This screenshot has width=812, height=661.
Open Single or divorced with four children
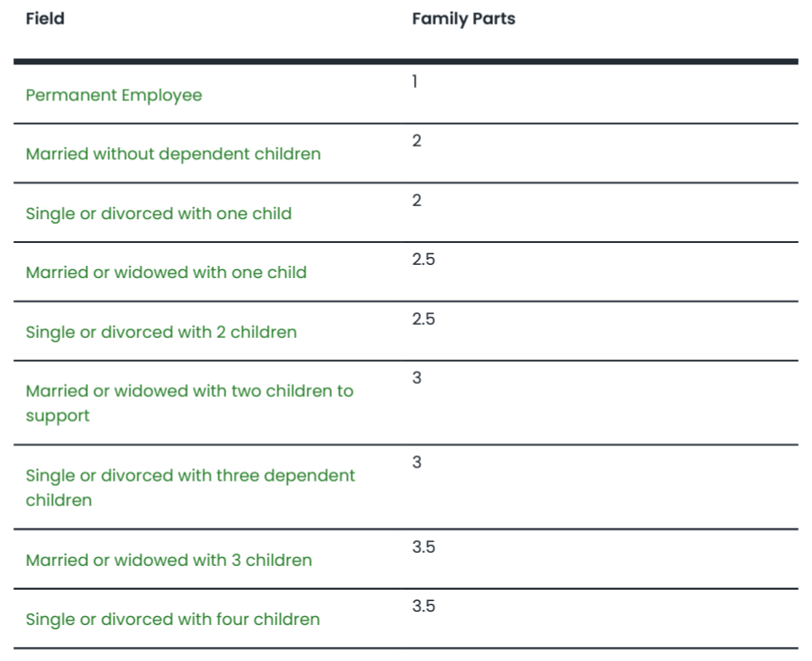[173, 619]
